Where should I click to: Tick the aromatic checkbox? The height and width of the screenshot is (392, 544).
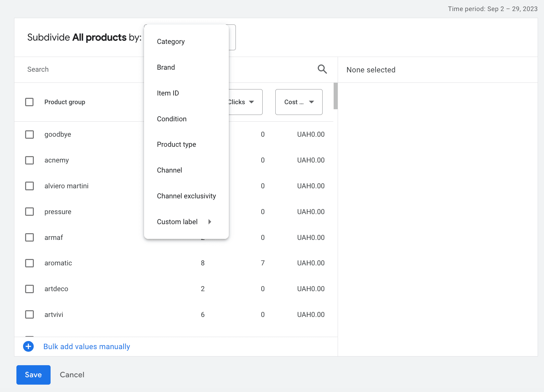[29, 263]
